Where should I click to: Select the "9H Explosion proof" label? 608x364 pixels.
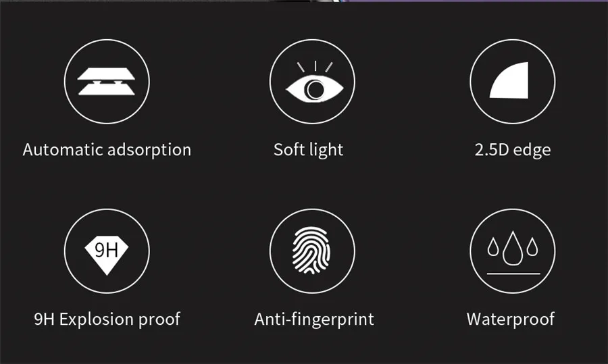(x=107, y=318)
